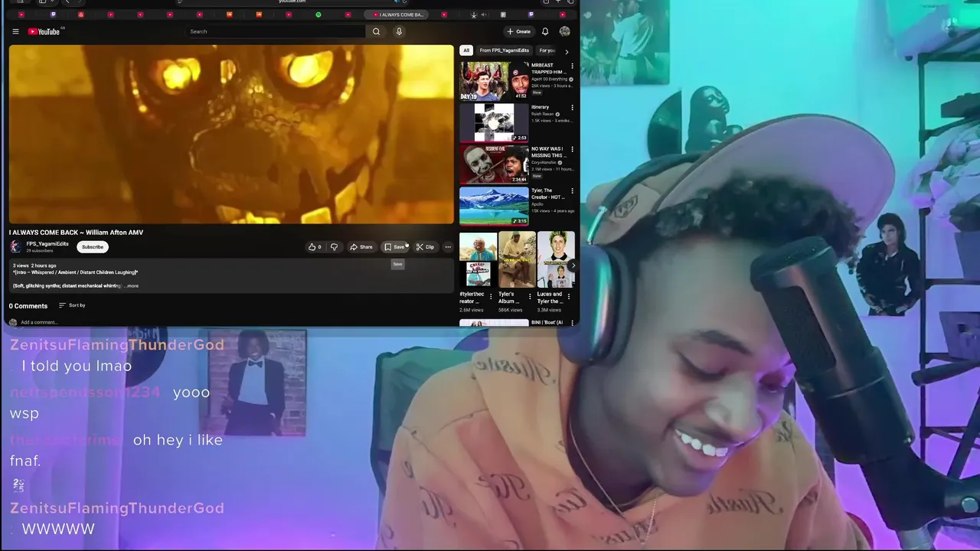Click the BINI 'Boat' video title

pos(547,322)
